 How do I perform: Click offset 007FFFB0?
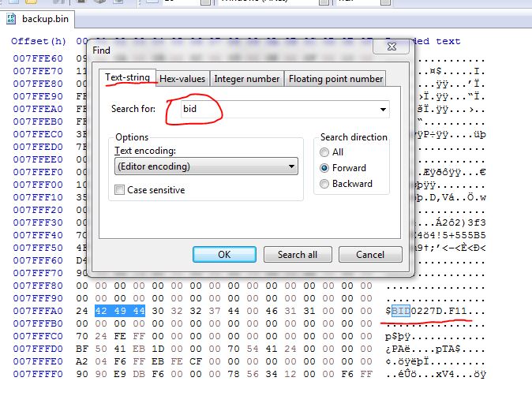pyautogui.click(x=38, y=323)
